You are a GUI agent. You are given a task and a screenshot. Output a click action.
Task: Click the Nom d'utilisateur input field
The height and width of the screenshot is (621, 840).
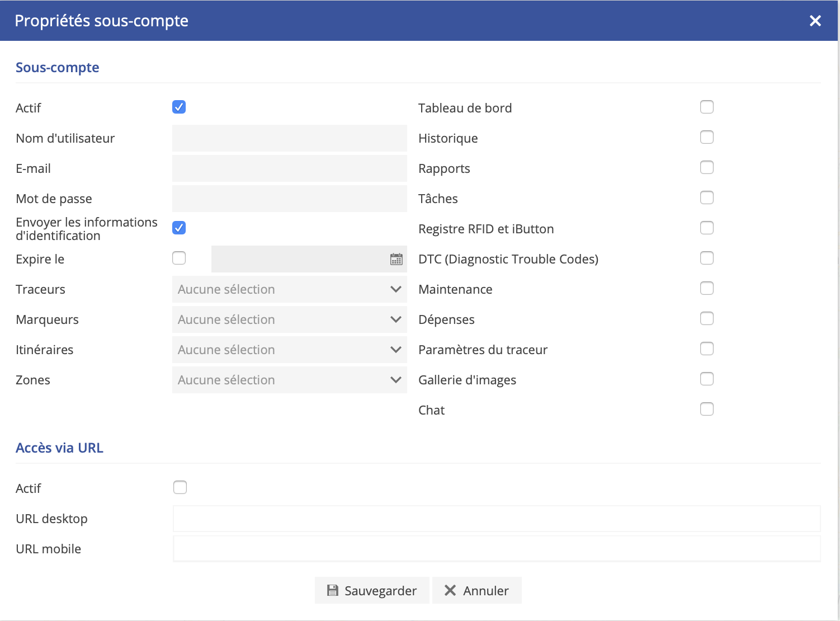289,138
